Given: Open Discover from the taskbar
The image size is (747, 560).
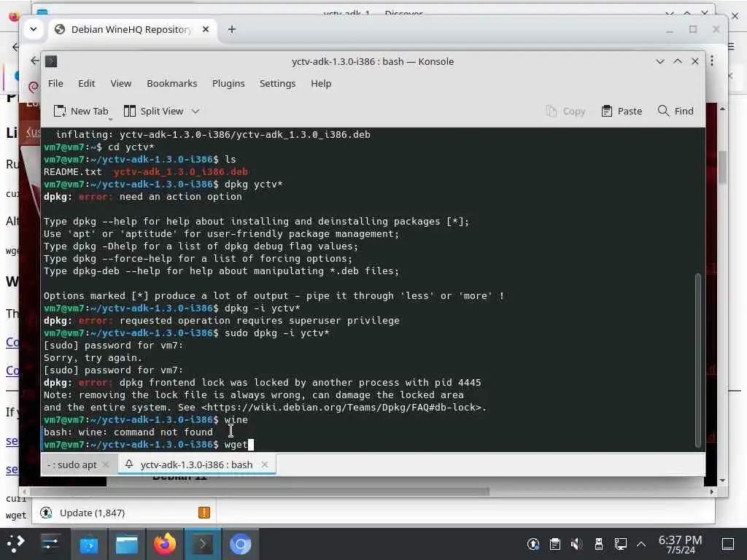Looking at the screenshot, I should [88, 544].
